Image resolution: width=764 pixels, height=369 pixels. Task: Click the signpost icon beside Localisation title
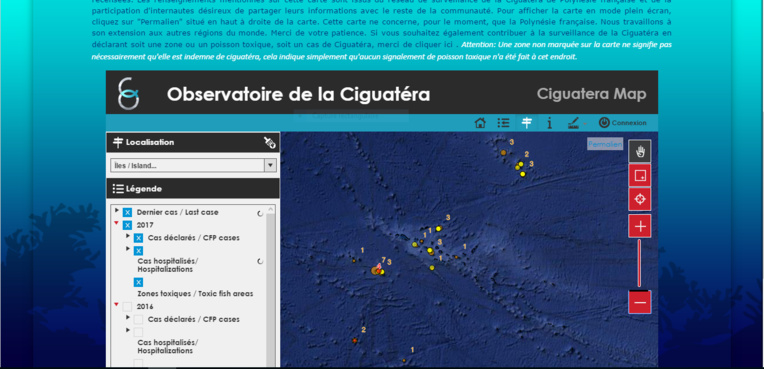[x=118, y=142]
